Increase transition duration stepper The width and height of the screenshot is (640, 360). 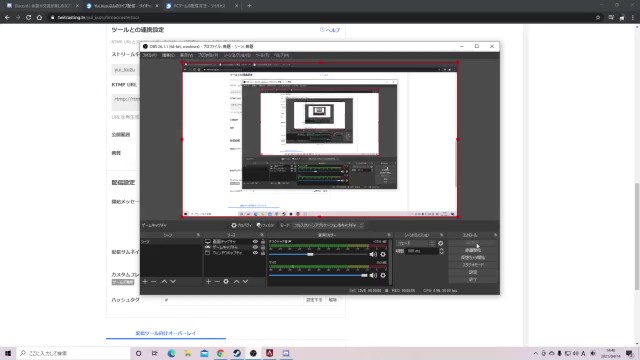(x=441, y=249)
